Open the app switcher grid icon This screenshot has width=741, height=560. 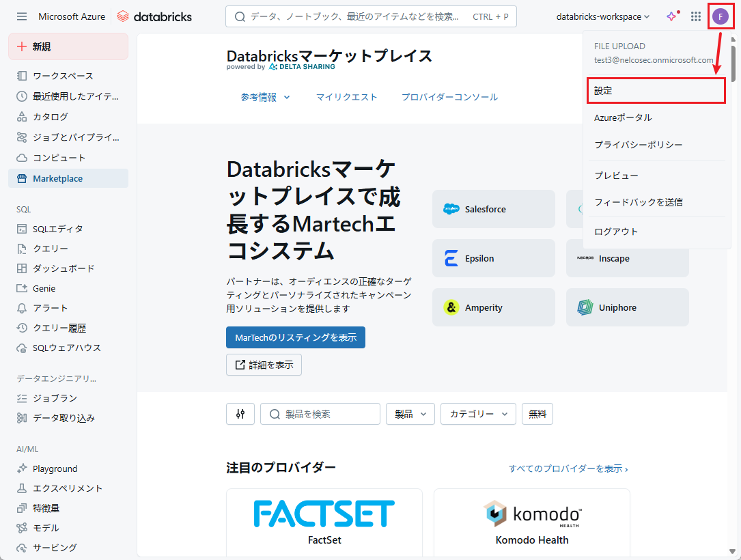pos(696,16)
